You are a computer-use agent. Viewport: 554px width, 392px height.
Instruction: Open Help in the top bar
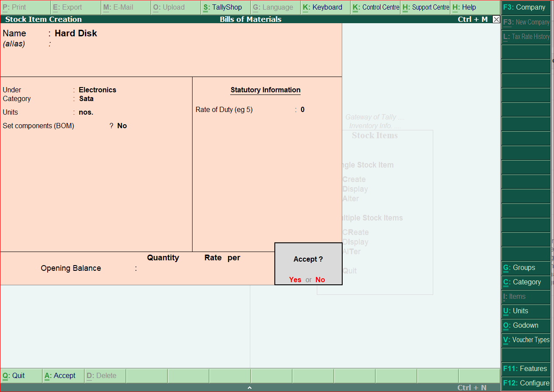[x=475, y=7]
